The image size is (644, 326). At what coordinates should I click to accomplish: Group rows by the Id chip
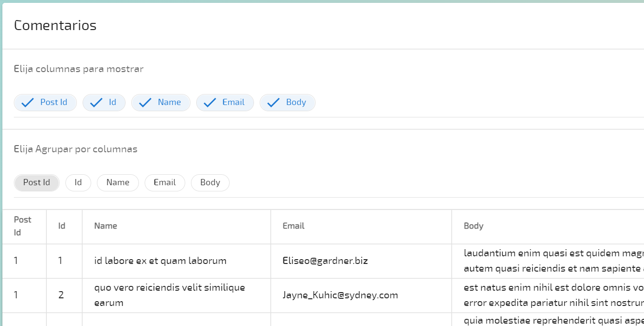tap(78, 183)
